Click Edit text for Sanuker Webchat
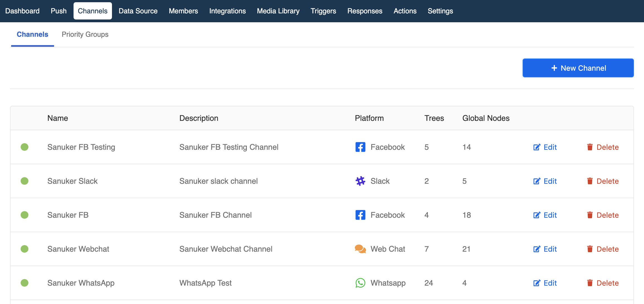Image resolution: width=644 pixels, height=304 pixels. tap(550, 249)
